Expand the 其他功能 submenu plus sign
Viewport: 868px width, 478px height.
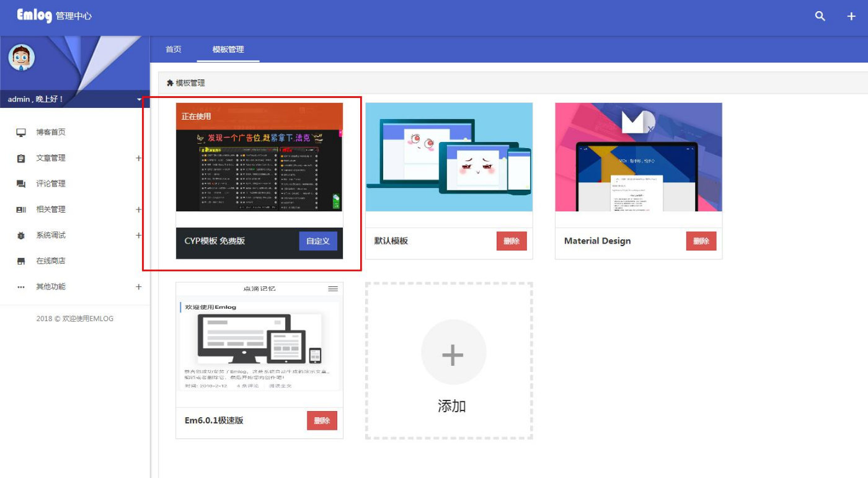(138, 287)
